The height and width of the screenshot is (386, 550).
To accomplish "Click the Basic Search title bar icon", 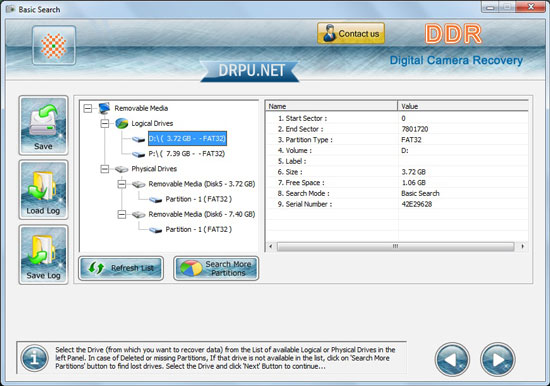I will [10, 9].
